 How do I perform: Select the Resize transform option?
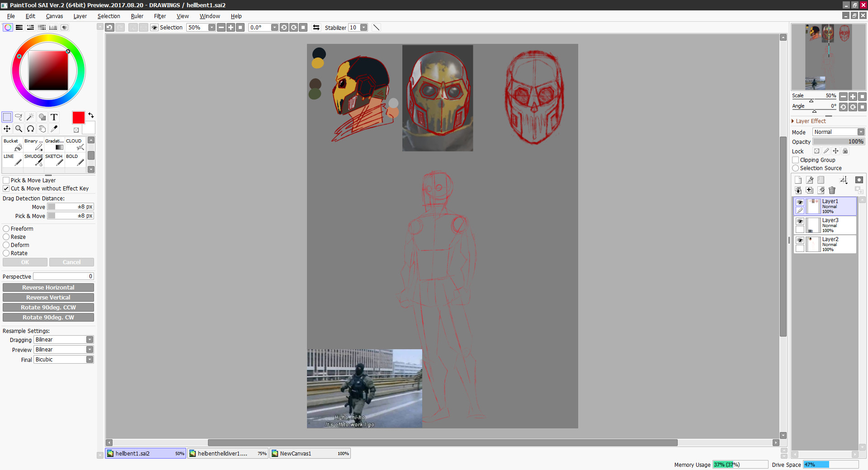[6, 237]
